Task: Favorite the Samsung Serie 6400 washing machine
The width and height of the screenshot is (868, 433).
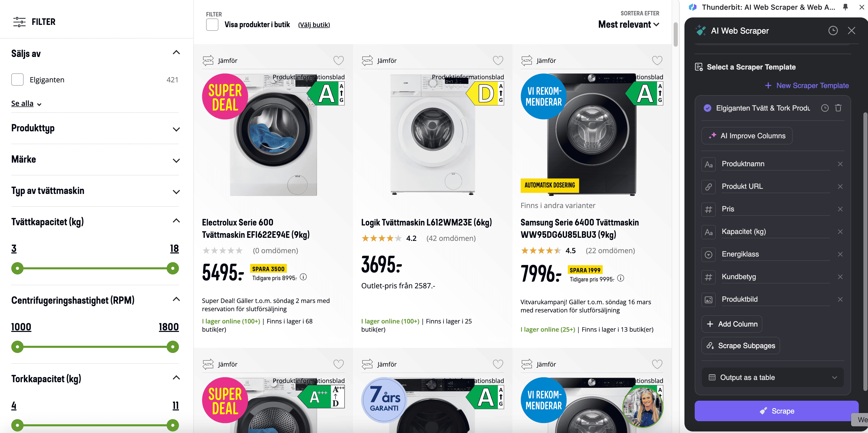Action: click(657, 60)
